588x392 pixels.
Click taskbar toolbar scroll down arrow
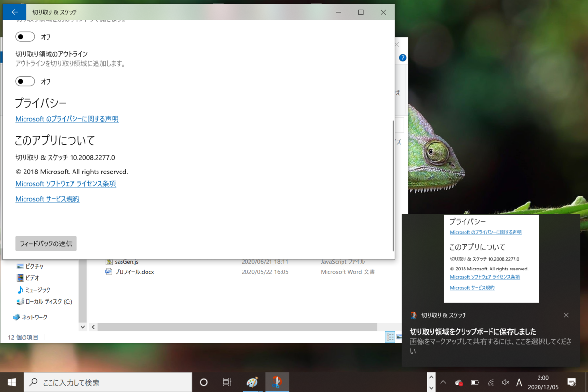431,387
